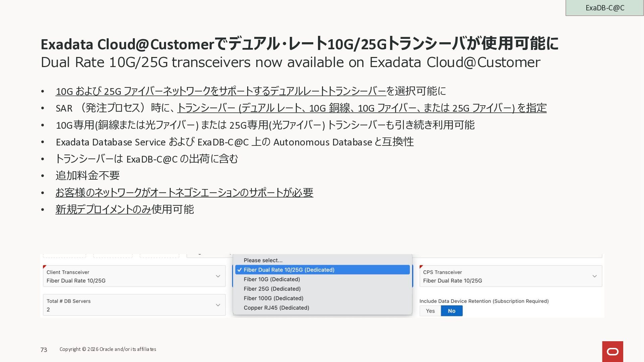Expand the CPS Transceiver dropdown chevron
The width and height of the screenshot is (644, 362).
pos(594,276)
